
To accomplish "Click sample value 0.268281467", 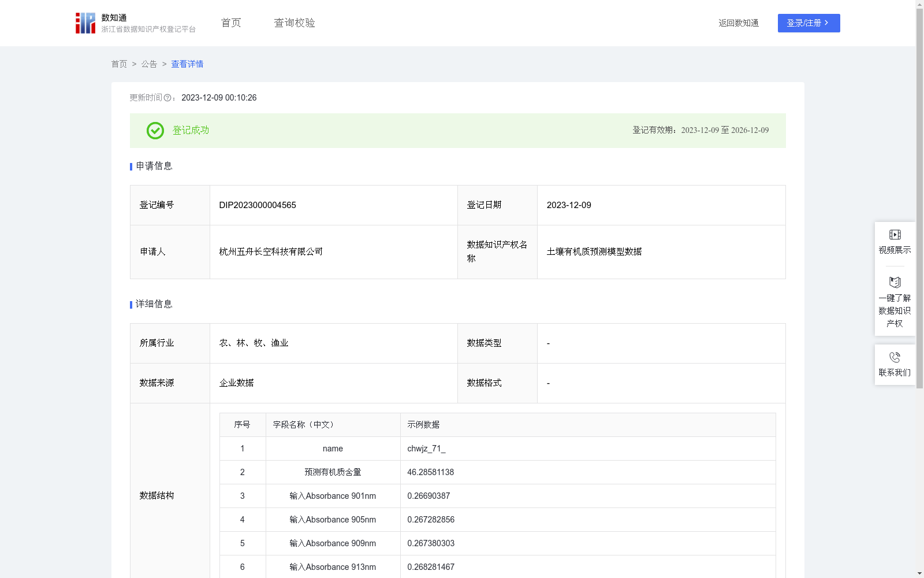I will click(431, 567).
